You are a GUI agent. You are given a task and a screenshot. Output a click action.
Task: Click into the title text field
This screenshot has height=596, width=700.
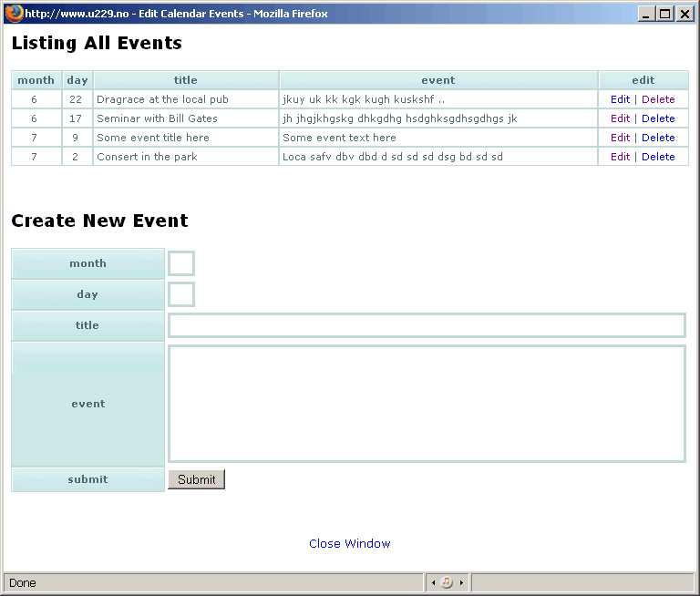(x=427, y=325)
